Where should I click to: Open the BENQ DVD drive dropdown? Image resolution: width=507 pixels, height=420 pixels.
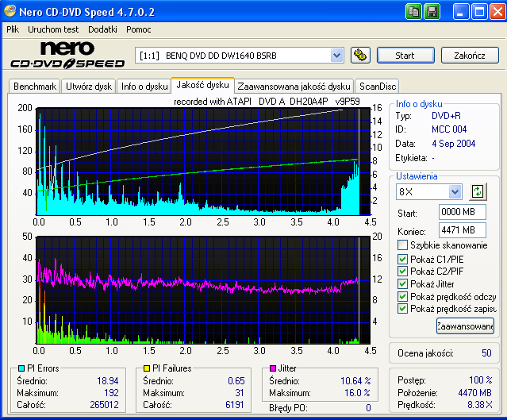[x=336, y=56]
